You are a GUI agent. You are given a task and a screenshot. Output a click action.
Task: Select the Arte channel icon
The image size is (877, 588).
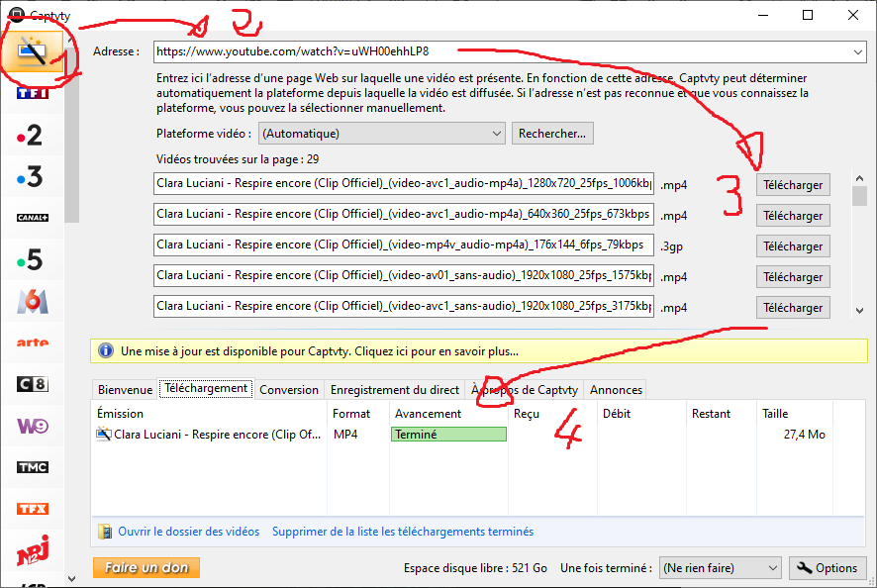click(x=33, y=343)
